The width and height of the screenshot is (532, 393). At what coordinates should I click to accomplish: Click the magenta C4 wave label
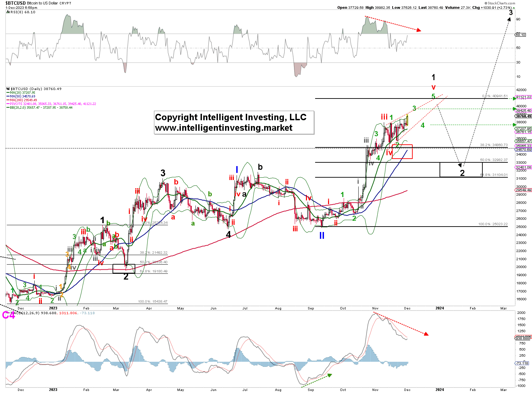(8, 315)
